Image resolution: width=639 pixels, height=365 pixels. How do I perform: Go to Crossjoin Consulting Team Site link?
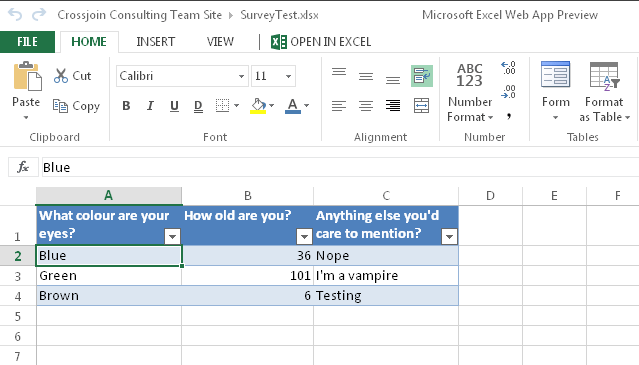tap(139, 15)
